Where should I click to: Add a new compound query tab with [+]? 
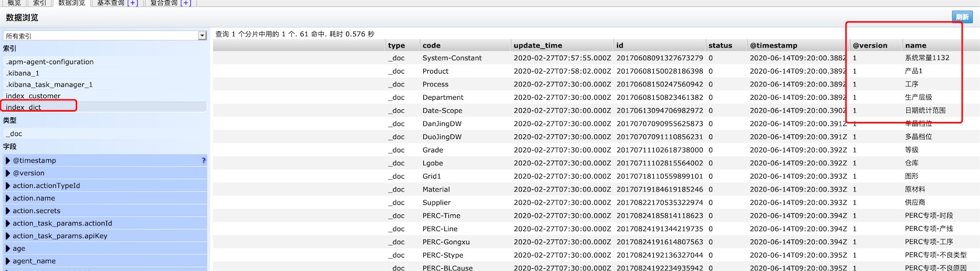pyautogui.click(x=186, y=3)
